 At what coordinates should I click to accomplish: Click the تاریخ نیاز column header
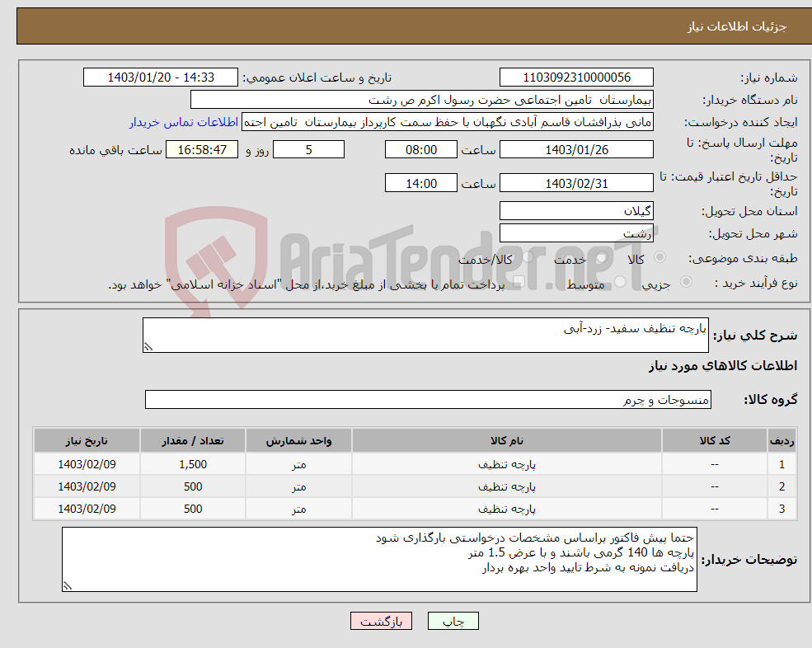coord(87,441)
